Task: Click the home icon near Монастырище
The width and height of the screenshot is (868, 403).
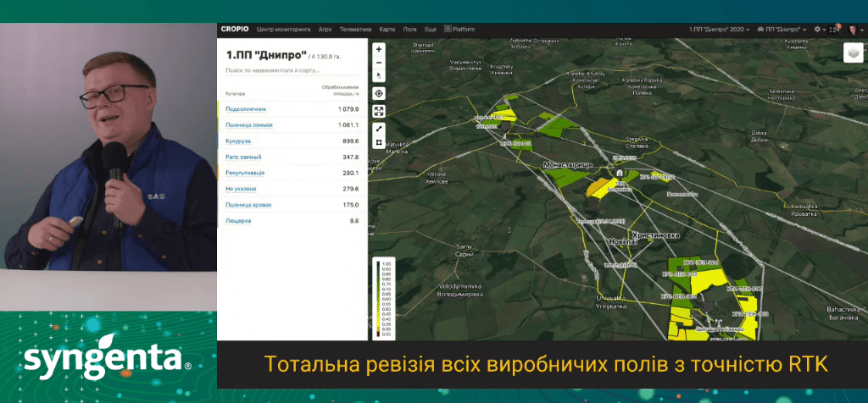Action: (618, 173)
